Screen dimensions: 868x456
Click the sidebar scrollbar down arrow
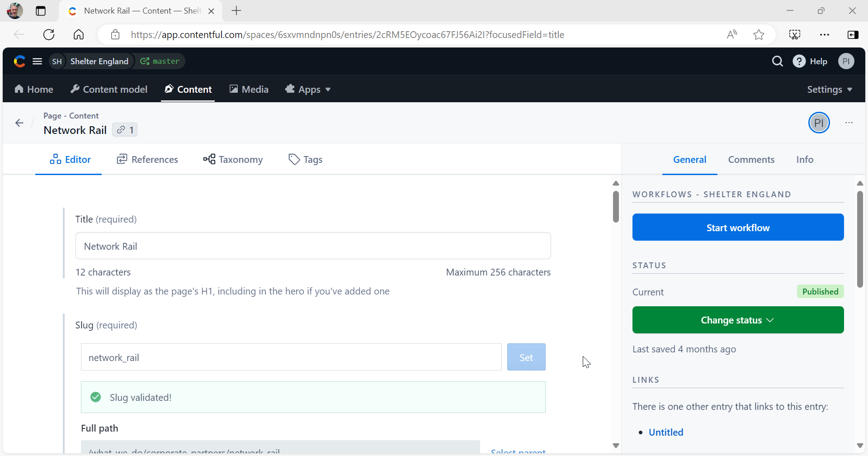coord(860,446)
